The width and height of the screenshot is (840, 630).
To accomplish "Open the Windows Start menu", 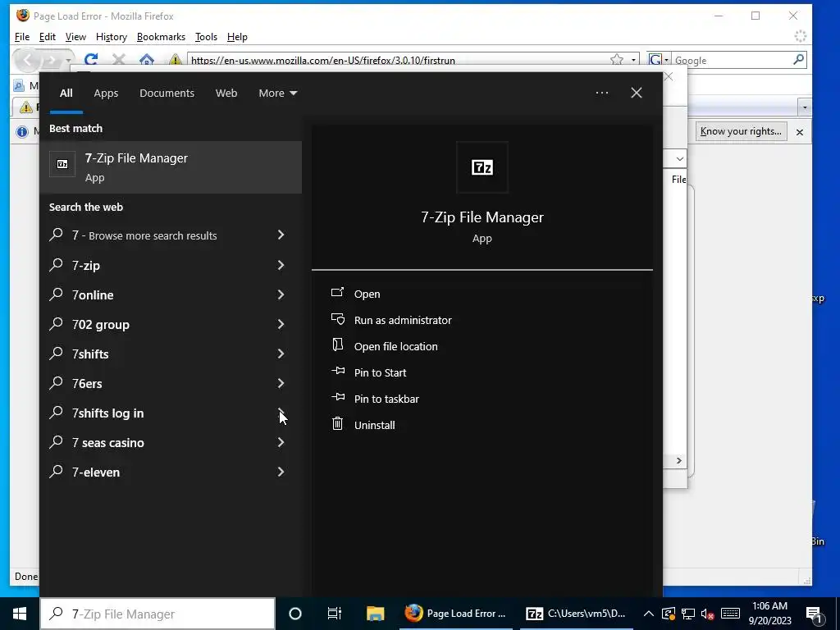I will point(20,614).
